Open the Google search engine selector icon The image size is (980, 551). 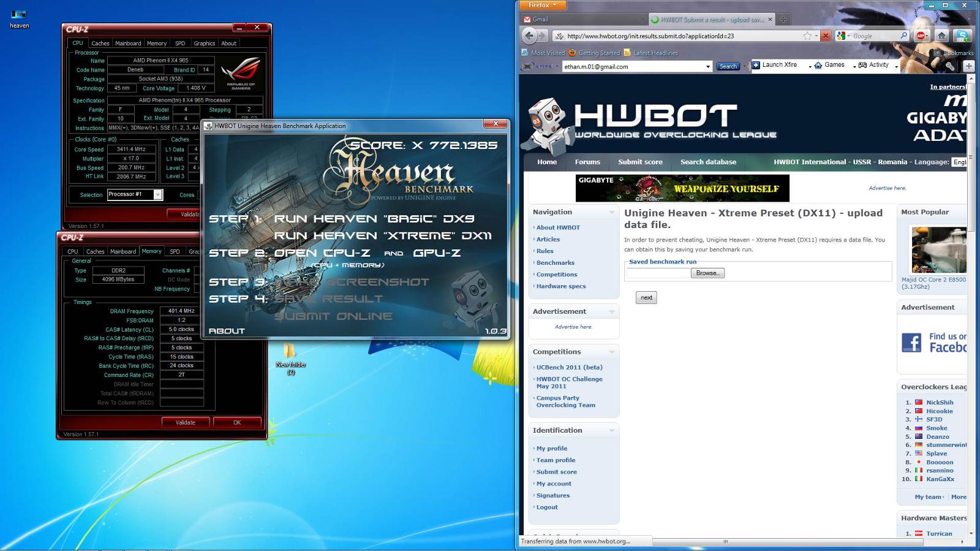(x=843, y=36)
